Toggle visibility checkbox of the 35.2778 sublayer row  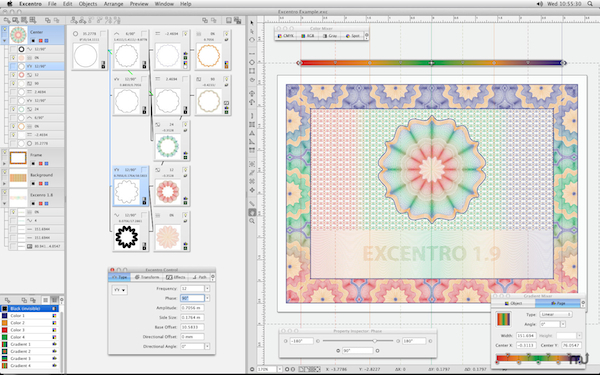13,143
